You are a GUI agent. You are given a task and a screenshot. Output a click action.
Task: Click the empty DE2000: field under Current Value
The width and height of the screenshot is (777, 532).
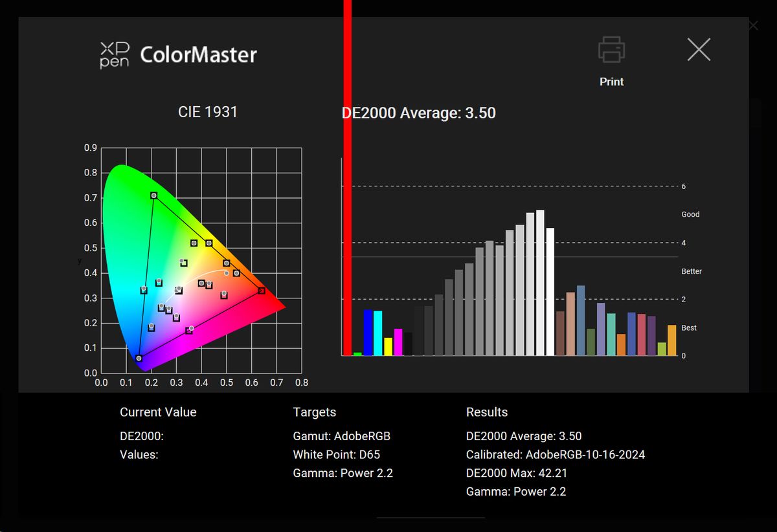point(142,436)
